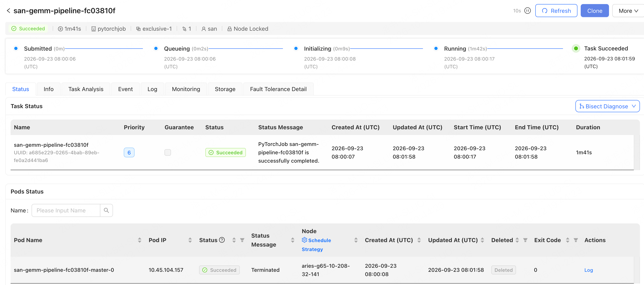This screenshot has width=644, height=285.
Task: Click the Schedule Strategy link in Node header
Action: (x=316, y=245)
